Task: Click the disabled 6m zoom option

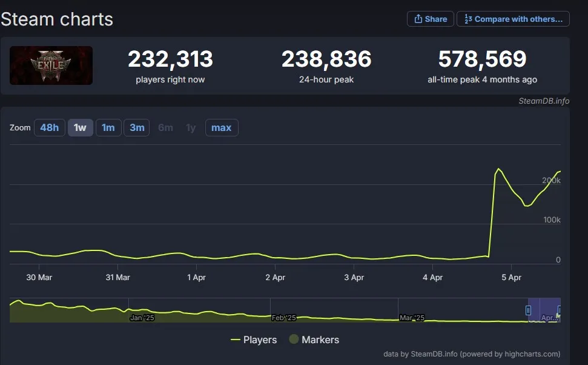Action: [x=165, y=128]
